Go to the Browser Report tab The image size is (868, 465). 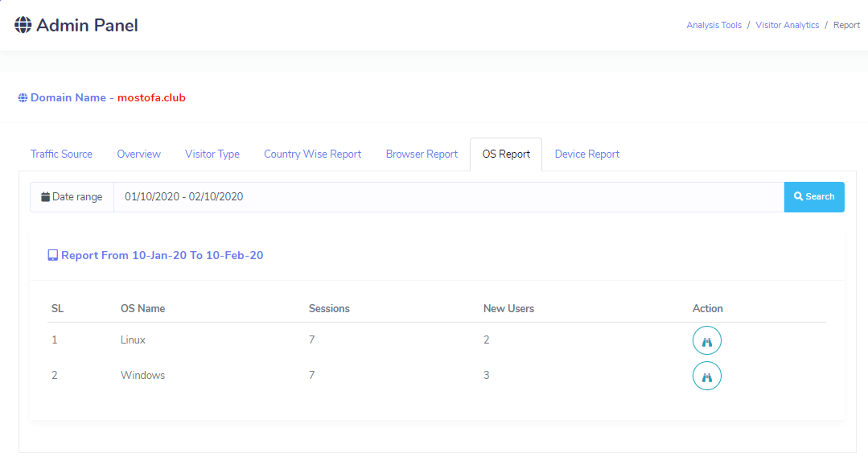422,154
